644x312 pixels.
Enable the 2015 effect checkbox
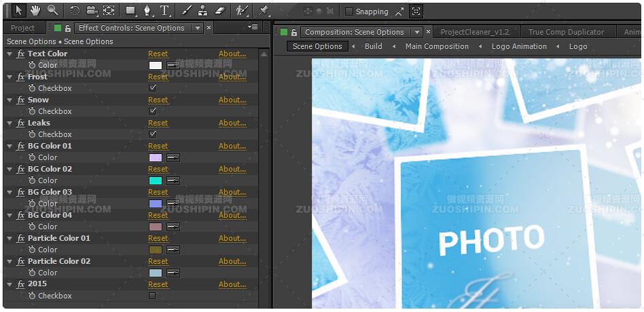pyautogui.click(x=152, y=296)
